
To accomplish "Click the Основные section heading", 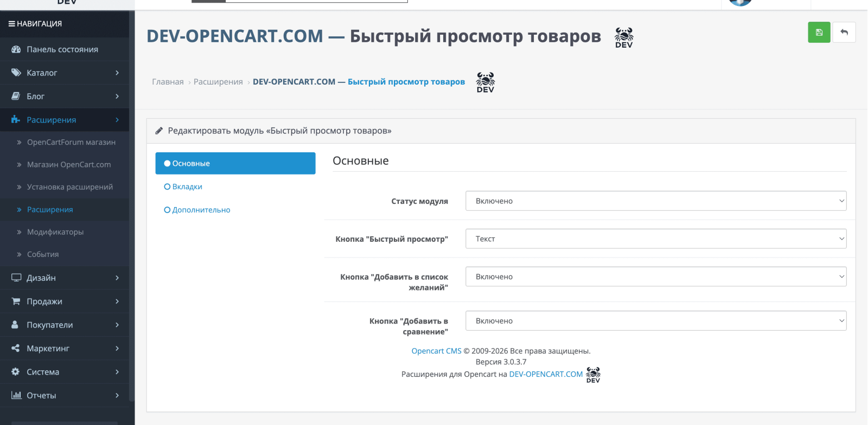I will point(361,161).
